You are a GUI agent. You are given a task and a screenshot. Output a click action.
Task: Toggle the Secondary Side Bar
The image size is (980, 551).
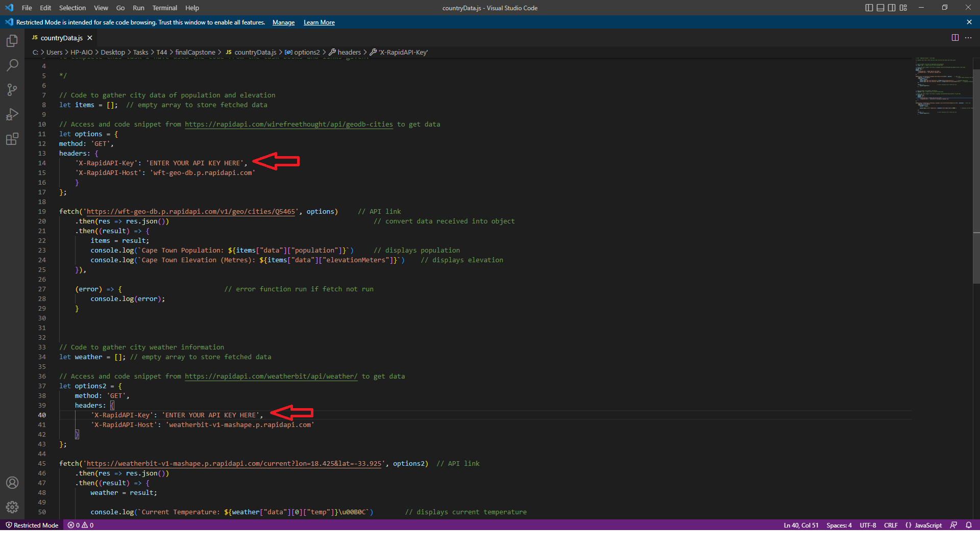pyautogui.click(x=892, y=8)
